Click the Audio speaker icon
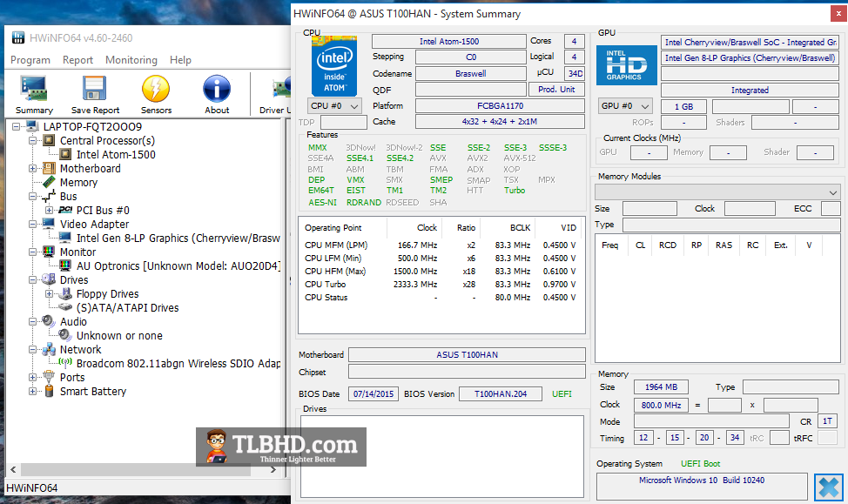The width and height of the screenshot is (848, 504). pyautogui.click(x=50, y=321)
